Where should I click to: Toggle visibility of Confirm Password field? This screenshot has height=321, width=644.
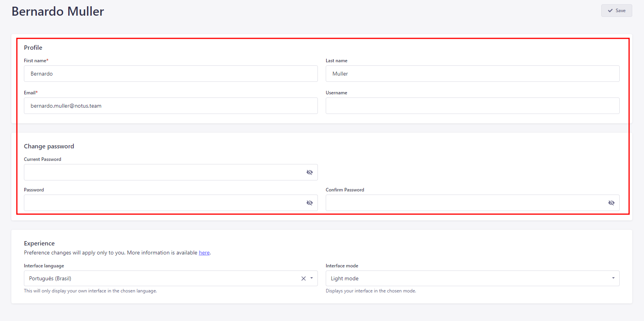[611, 203]
